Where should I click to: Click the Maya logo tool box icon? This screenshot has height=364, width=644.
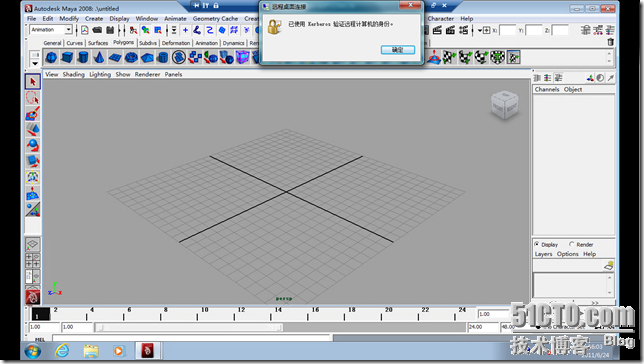(33, 297)
